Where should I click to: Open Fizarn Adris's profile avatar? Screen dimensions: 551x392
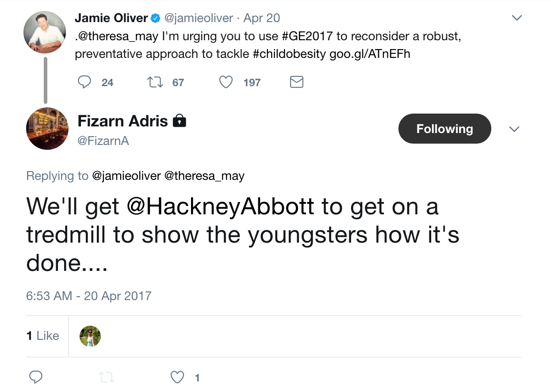pos(47,129)
